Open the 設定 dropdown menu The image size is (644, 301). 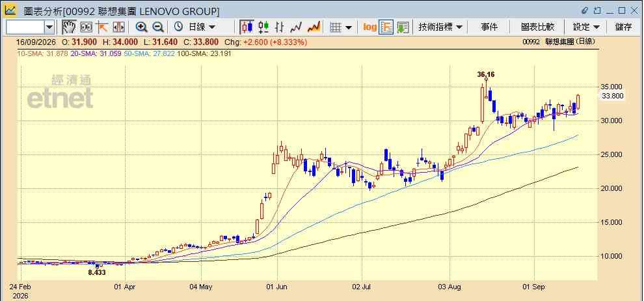(x=587, y=27)
